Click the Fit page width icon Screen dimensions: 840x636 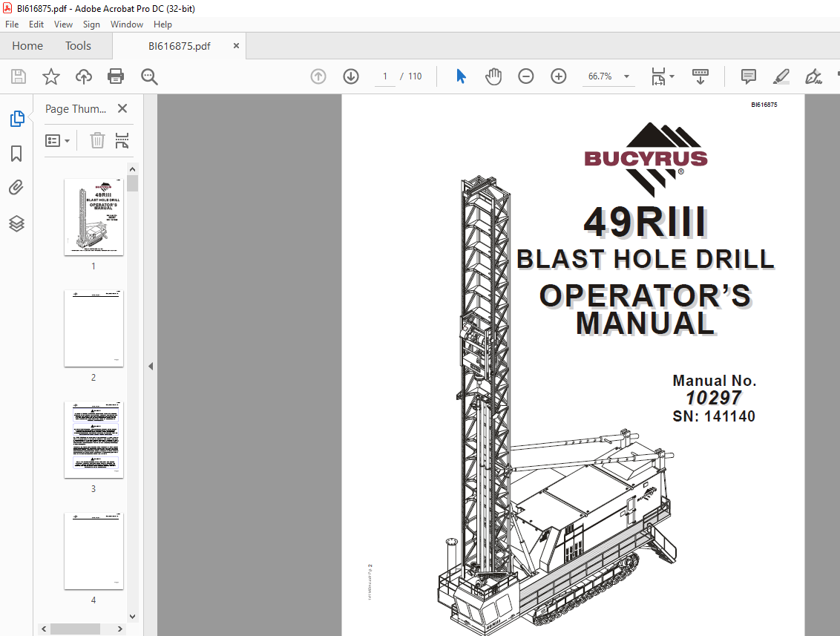click(x=658, y=76)
